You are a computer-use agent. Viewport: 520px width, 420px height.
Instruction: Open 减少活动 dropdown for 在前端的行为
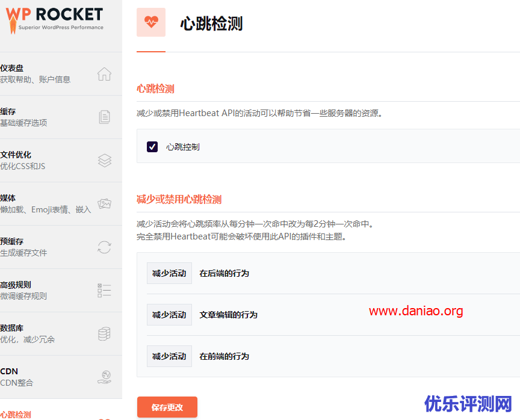coord(169,356)
